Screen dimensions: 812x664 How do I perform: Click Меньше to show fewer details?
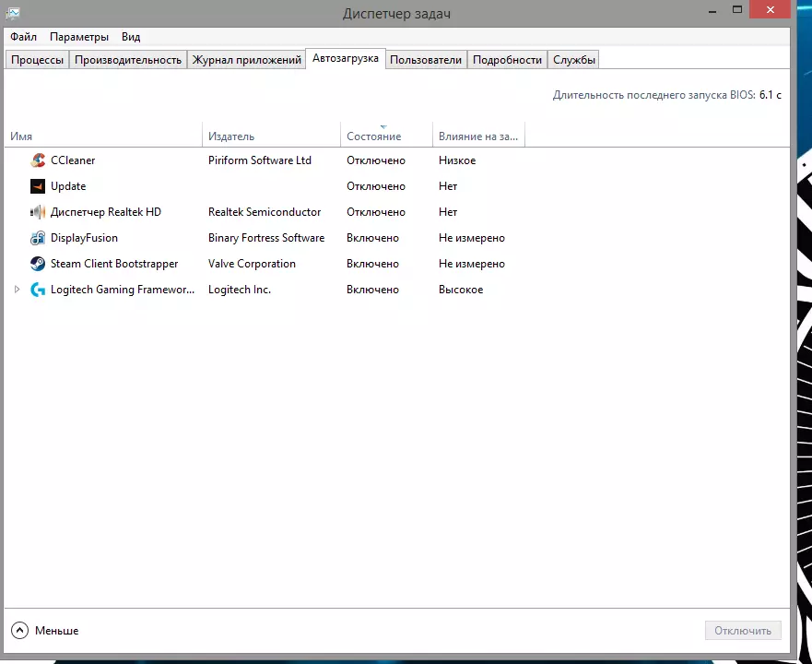tap(57, 631)
